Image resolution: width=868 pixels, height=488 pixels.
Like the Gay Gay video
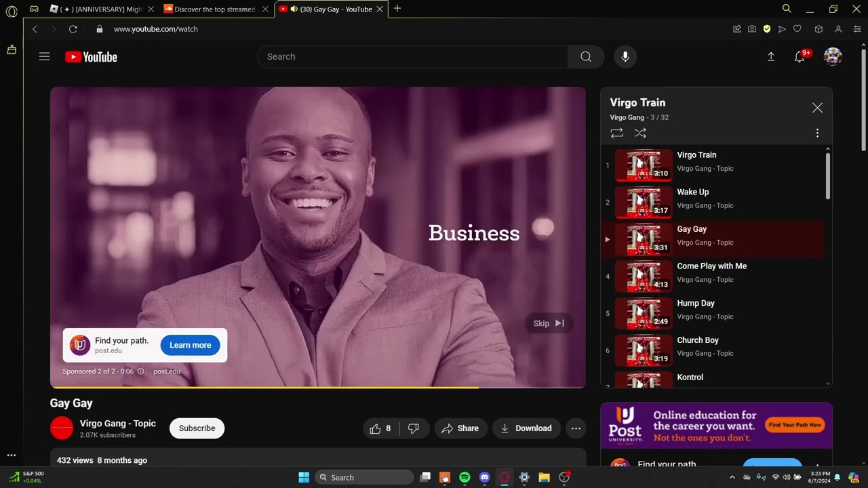[x=380, y=428]
